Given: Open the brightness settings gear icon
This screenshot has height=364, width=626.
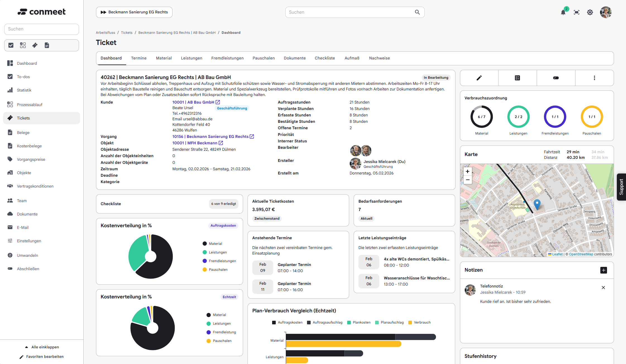Looking at the screenshot, I should (590, 12).
